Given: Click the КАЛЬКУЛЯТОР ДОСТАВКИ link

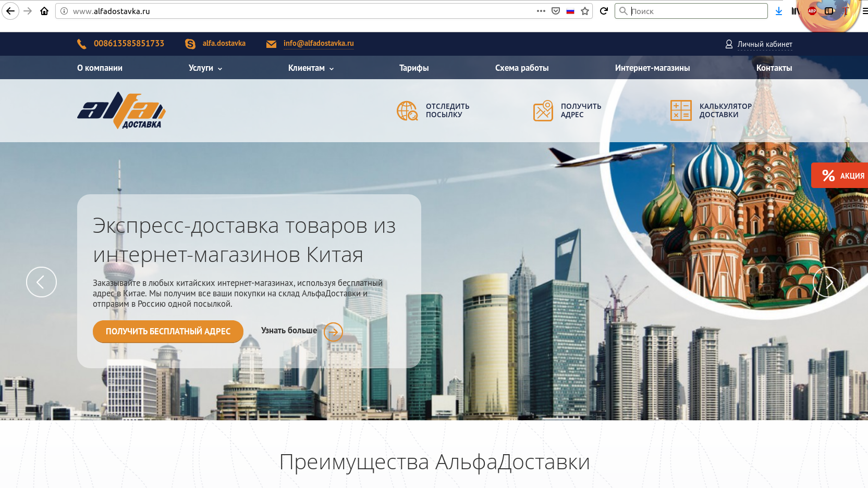Looking at the screenshot, I should click(x=725, y=110).
